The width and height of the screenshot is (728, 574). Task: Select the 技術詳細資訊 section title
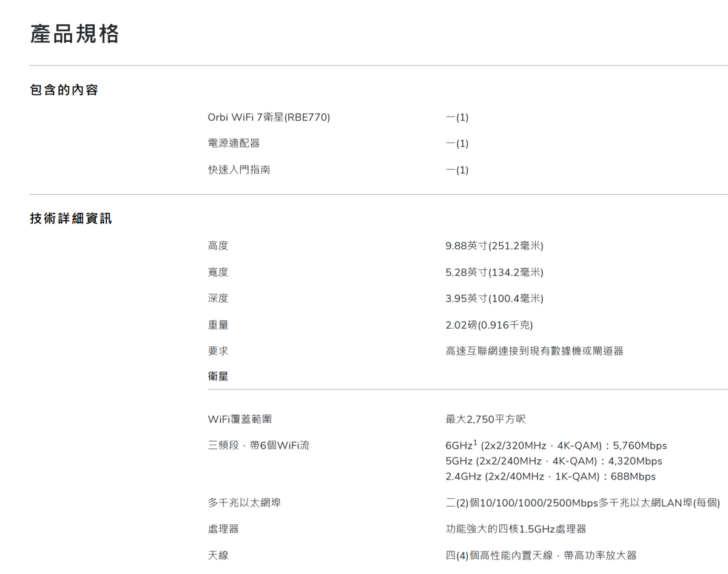click(71, 218)
